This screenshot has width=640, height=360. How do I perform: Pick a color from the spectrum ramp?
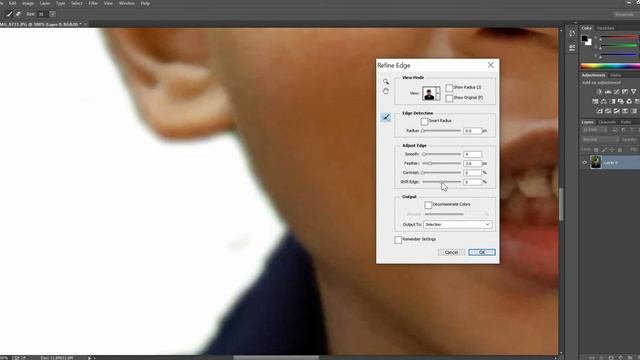pyautogui.click(x=610, y=66)
